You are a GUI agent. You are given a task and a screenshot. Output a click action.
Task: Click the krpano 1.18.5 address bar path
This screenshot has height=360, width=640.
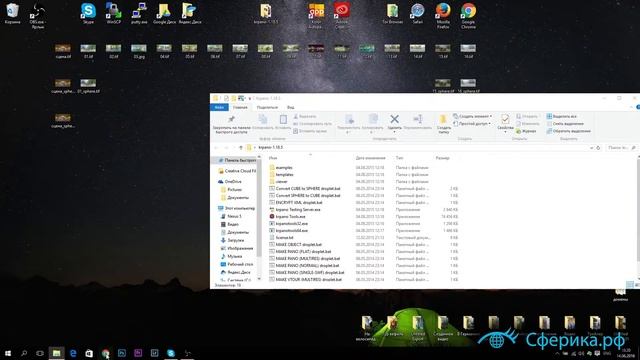[271, 147]
